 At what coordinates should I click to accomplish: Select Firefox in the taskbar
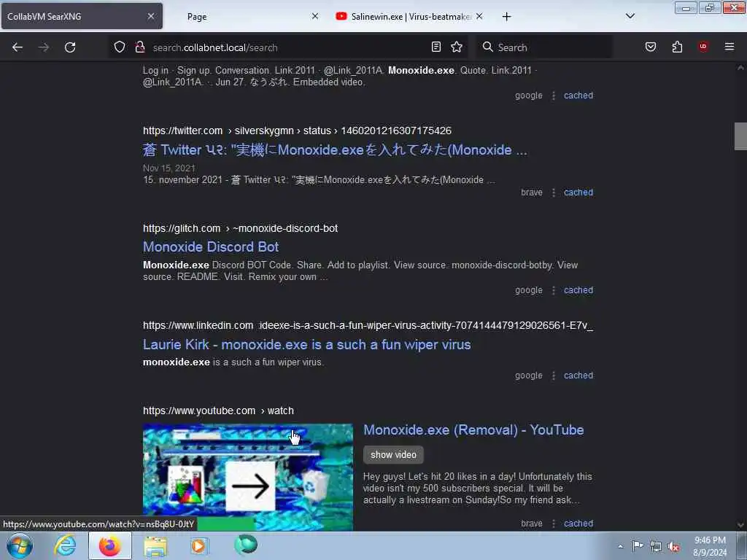(109, 545)
